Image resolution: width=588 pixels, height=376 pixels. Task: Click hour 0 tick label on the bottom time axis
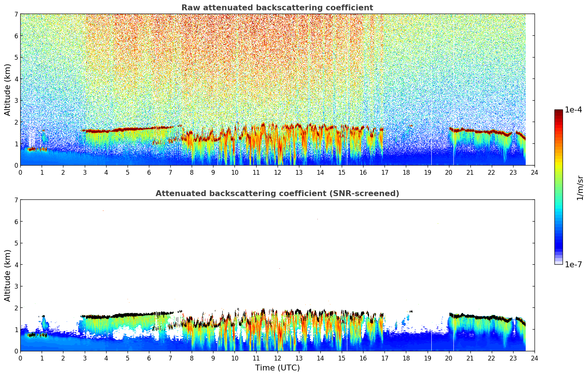[x=20, y=358]
